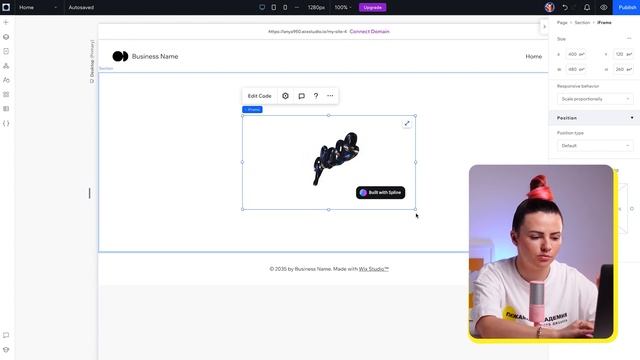The image size is (640, 360).
Task: Click the canvas left-edge width handle
Action: click(x=89, y=193)
